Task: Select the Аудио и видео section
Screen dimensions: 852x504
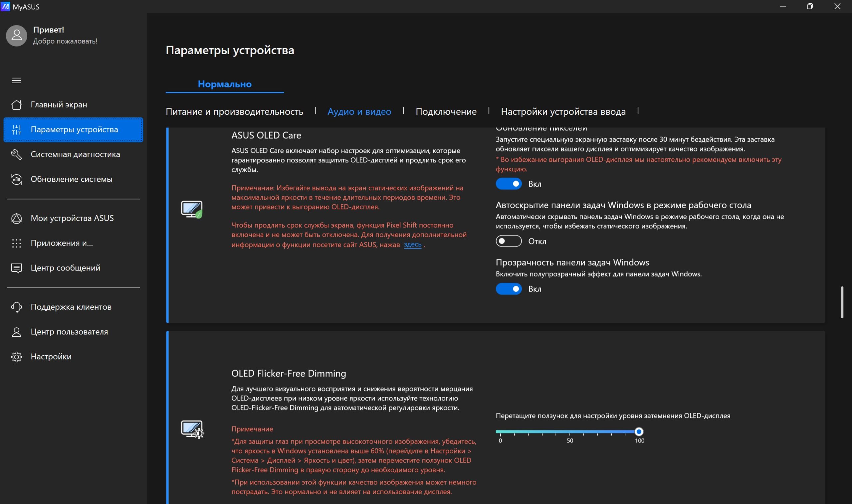Action: (359, 111)
